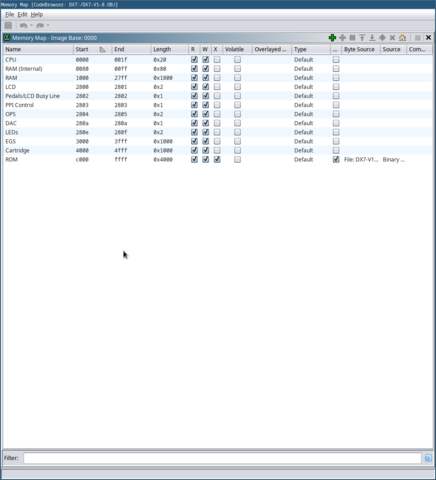This screenshot has width=436, height=480.
Task: Open the Undo history dropdown arrow
Action: pos(31,25)
